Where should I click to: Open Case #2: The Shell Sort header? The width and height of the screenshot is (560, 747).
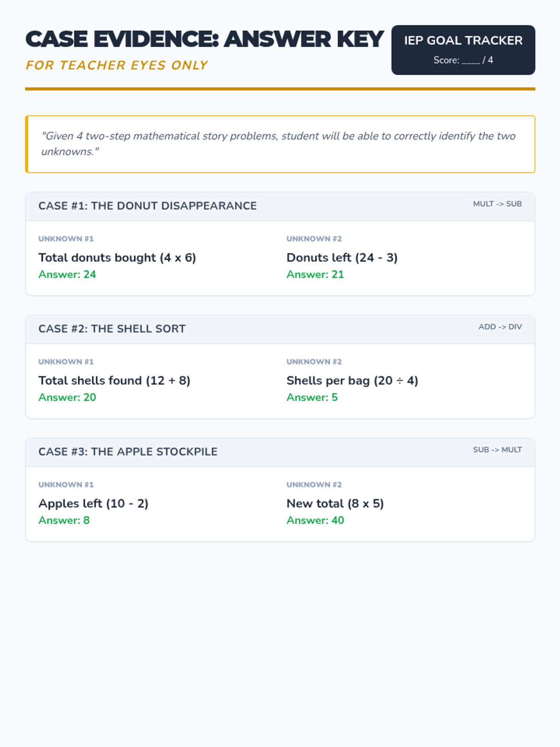coord(112,329)
